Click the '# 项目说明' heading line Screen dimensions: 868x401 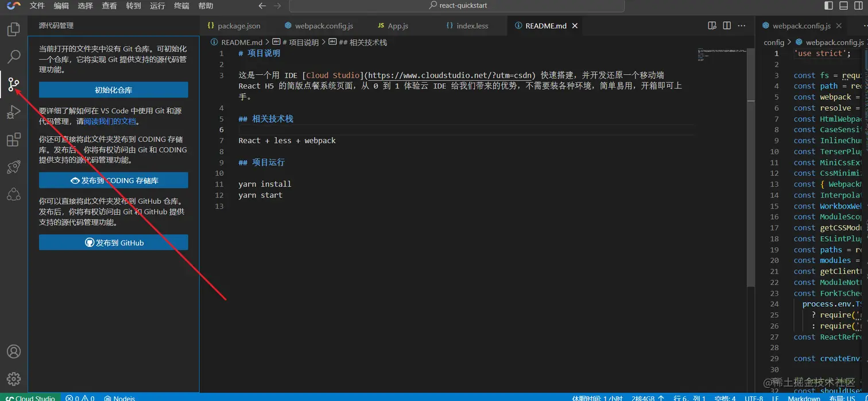259,53
